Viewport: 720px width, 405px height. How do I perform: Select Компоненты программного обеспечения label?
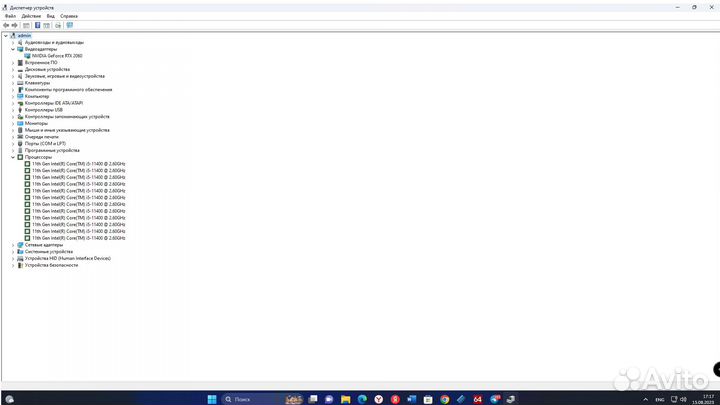pyautogui.click(x=68, y=90)
